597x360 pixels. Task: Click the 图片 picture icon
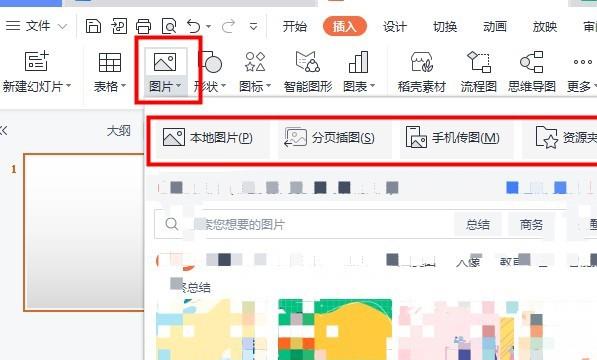point(165,62)
